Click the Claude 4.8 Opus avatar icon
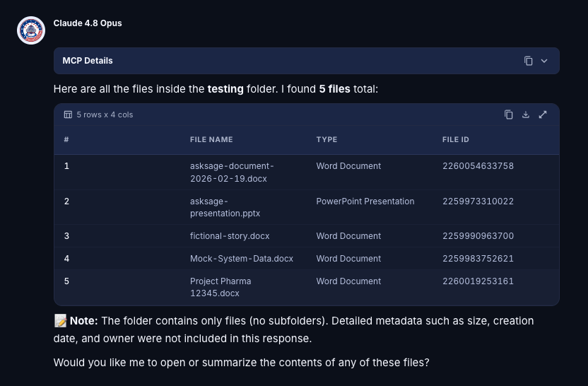 tap(31, 30)
